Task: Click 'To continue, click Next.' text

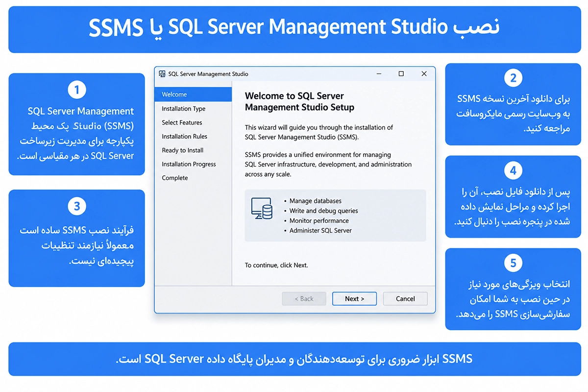Action: tap(276, 265)
